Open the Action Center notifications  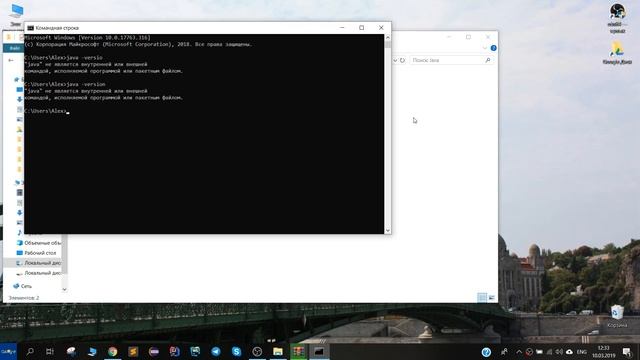click(627, 351)
